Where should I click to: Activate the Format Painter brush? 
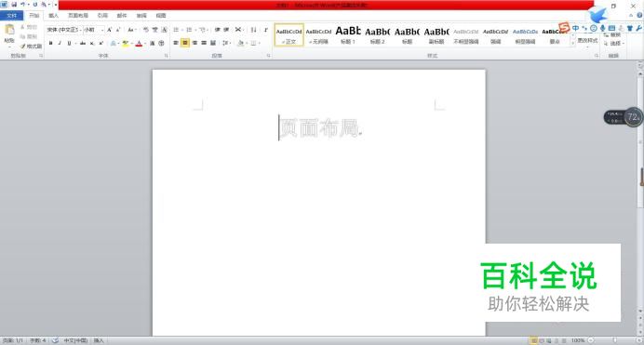[31, 46]
